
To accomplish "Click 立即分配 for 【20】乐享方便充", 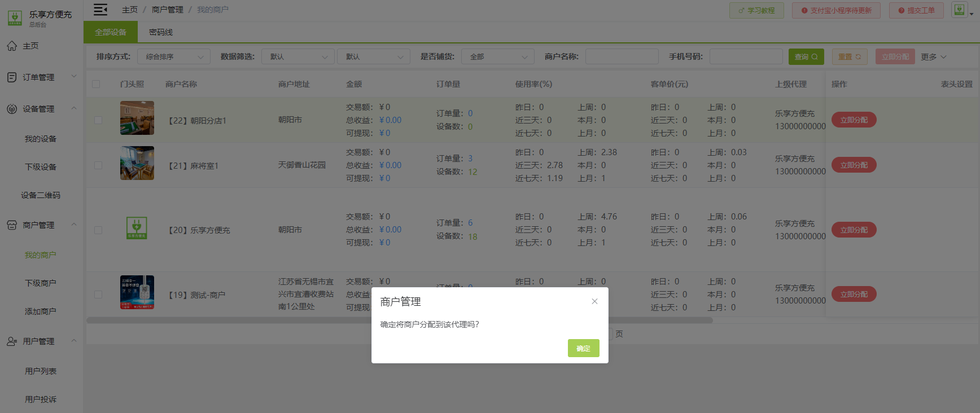I will [x=854, y=230].
